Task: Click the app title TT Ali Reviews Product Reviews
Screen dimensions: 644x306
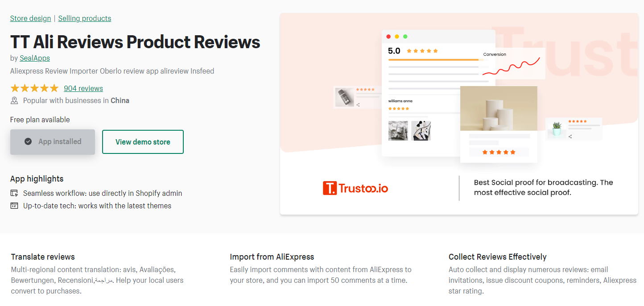Action: 135,42
